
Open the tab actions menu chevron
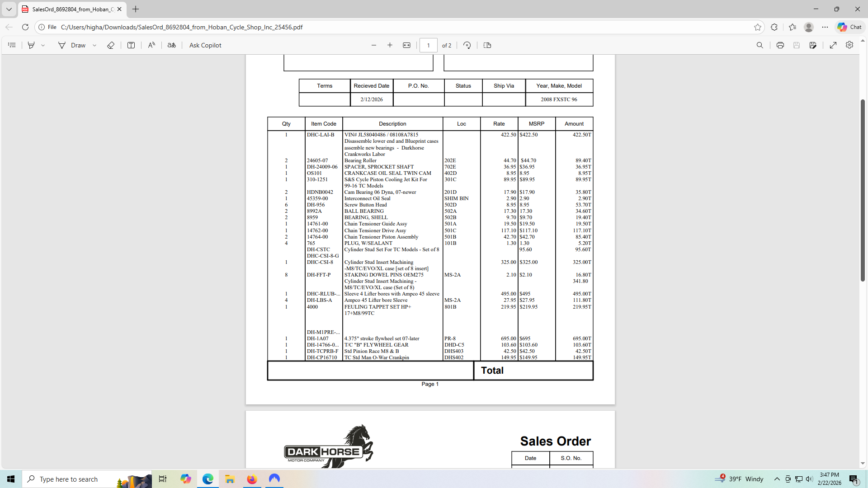tap(9, 9)
